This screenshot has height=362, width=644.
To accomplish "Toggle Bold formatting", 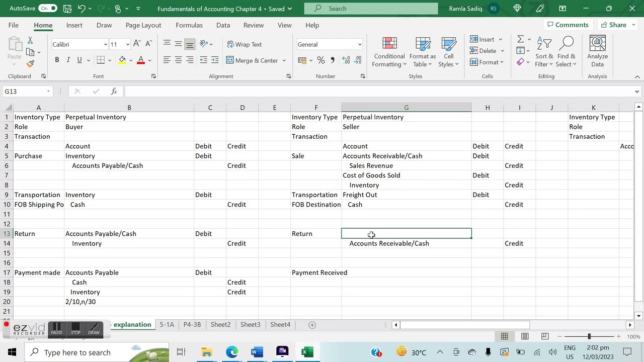I will click(57, 60).
